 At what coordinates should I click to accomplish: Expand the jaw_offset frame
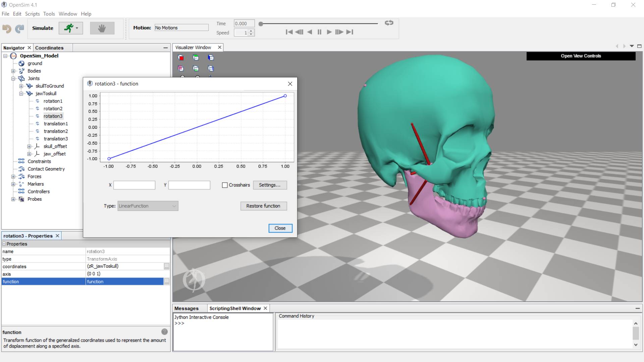29,154
